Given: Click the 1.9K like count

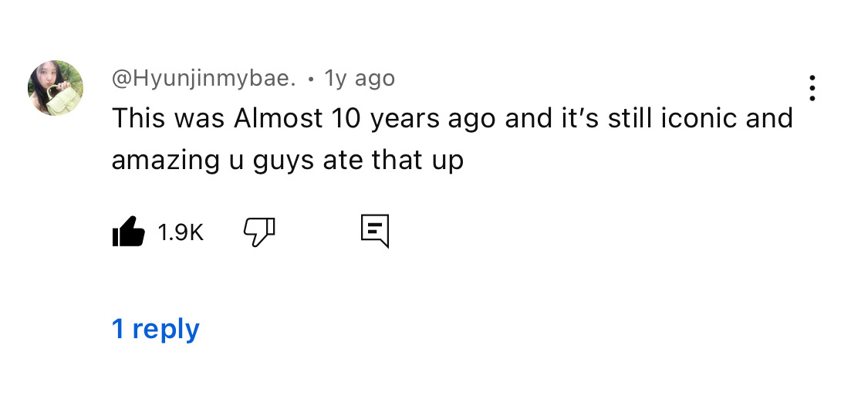Looking at the screenshot, I should point(181,232).
